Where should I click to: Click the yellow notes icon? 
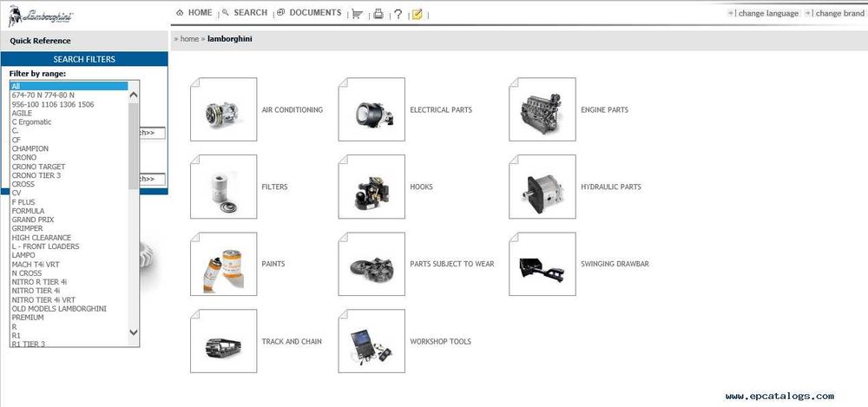(x=417, y=15)
